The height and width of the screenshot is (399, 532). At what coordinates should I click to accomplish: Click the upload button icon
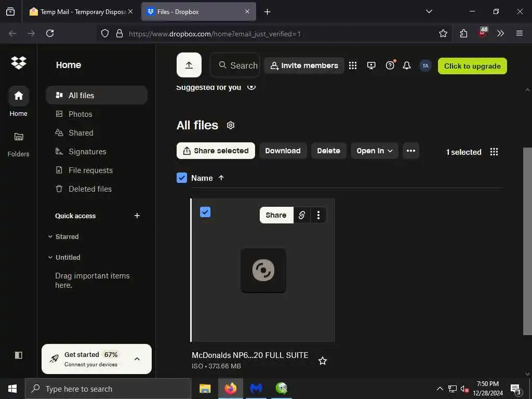pyautogui.click(x=189, y=65)
